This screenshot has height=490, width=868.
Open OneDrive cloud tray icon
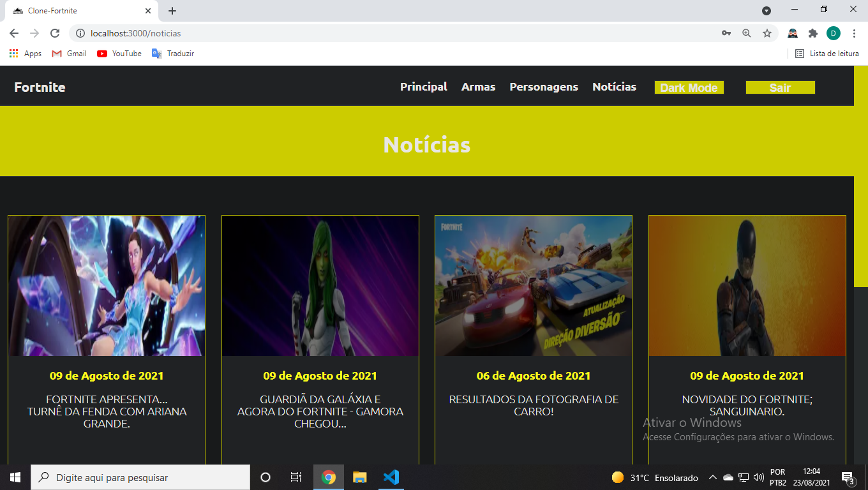coord(728,477)
